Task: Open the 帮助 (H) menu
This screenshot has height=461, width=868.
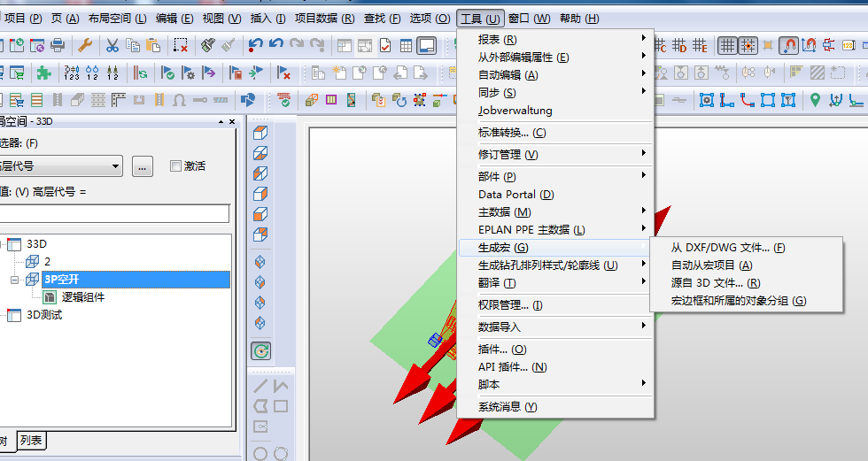Action: [579, 19]
